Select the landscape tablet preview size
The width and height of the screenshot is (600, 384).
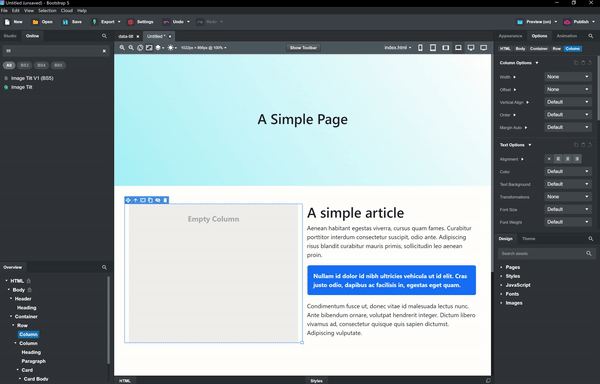(x=445, y=48)
